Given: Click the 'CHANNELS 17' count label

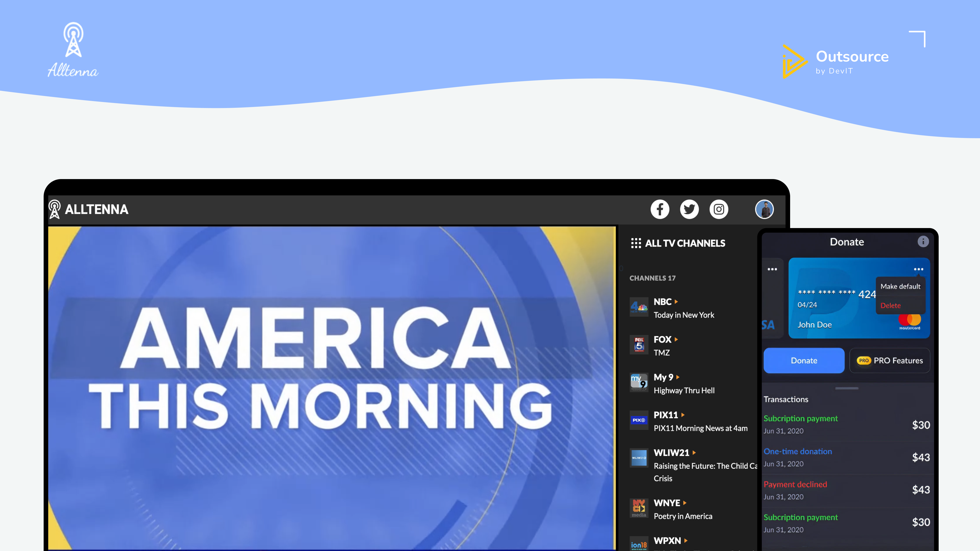Looking at the screenshot, I should point(653,278).
